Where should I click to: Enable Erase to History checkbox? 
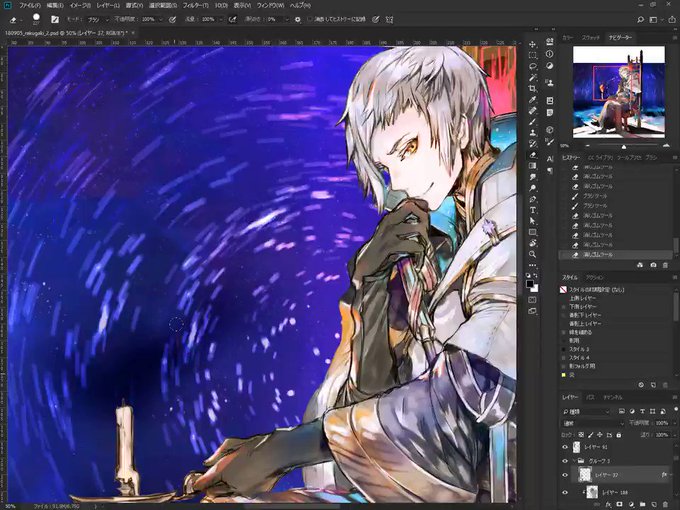tap(310, 19)
